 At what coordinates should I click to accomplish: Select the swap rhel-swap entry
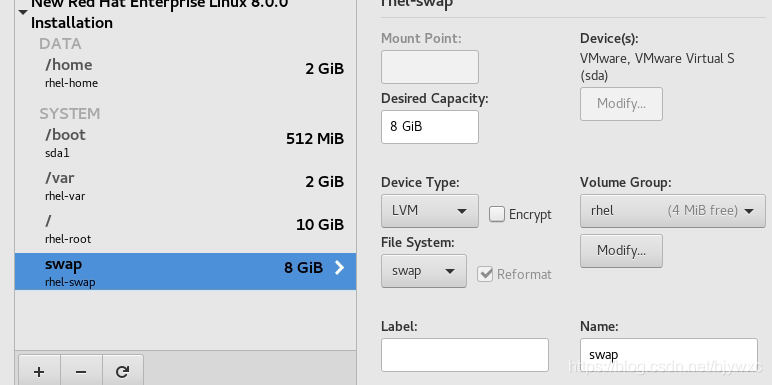[185, 271]
